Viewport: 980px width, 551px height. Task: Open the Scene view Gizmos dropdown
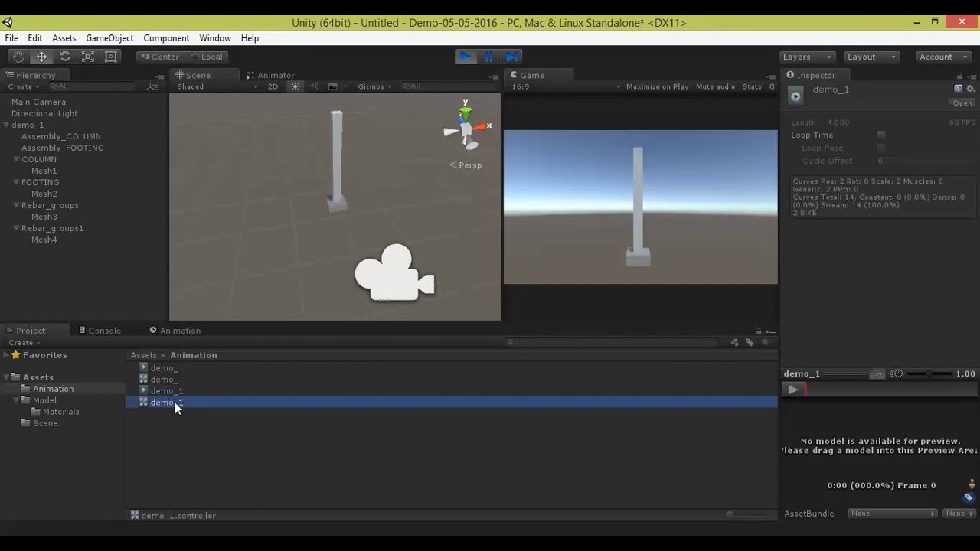tap(374, 86)
